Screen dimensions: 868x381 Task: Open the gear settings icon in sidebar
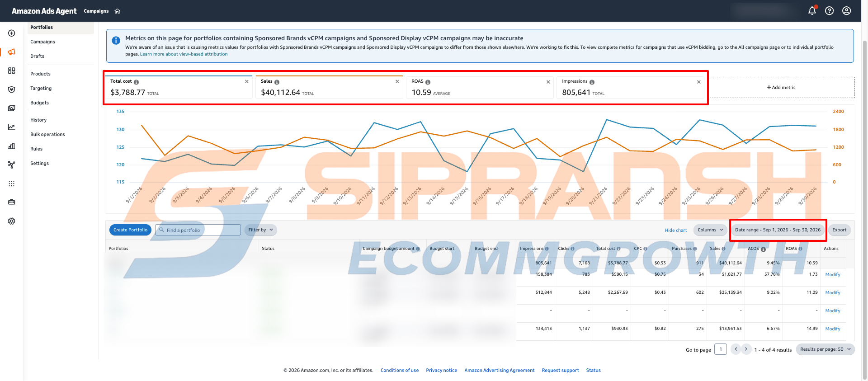point(12,221)
